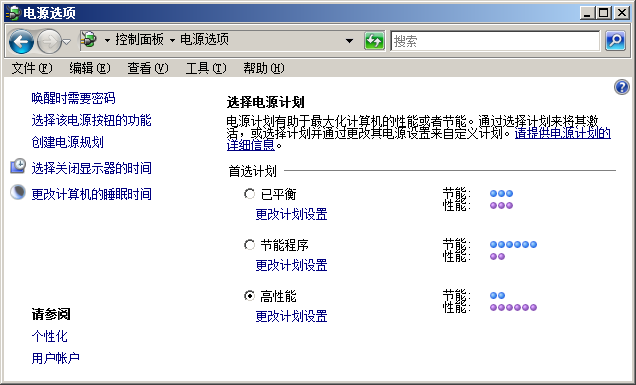Open 选择该电源按钮的功能 link
Viewport: 636px width, 385px height.
[91, 120]
